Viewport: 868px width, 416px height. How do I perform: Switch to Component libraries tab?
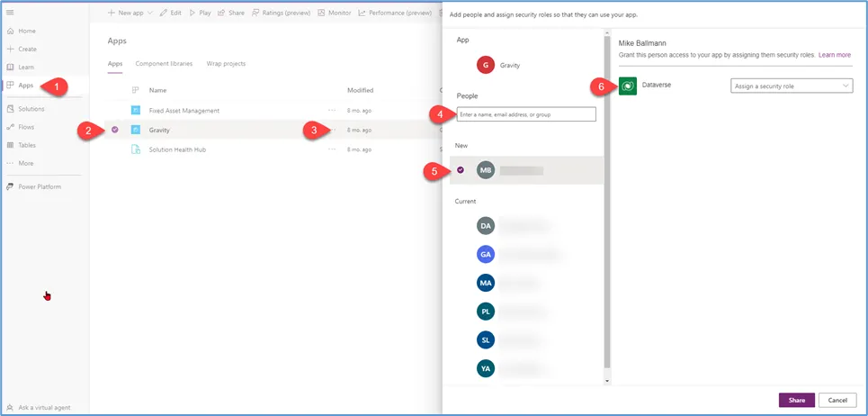pos(164,64)
